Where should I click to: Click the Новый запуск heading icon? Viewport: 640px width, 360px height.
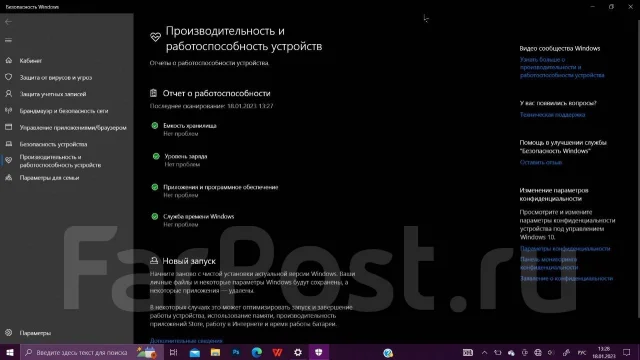[x=154, y=260]
